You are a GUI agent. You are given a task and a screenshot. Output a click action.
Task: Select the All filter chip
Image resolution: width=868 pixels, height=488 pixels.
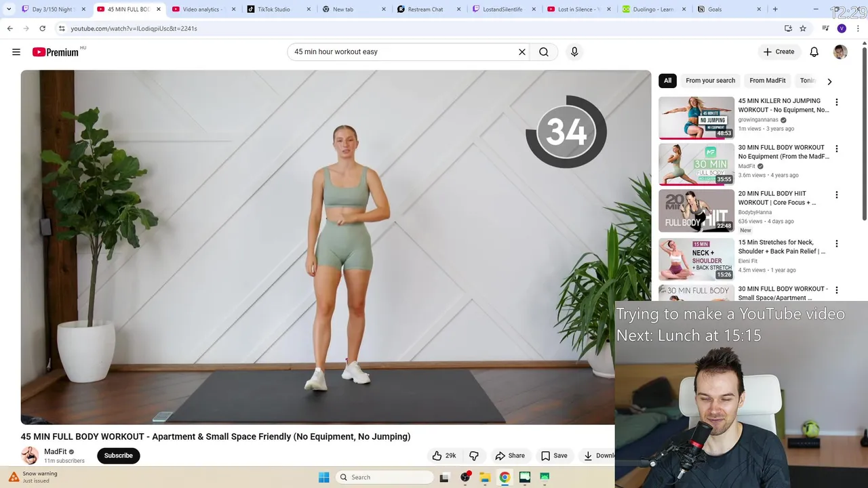click(667, 81)
